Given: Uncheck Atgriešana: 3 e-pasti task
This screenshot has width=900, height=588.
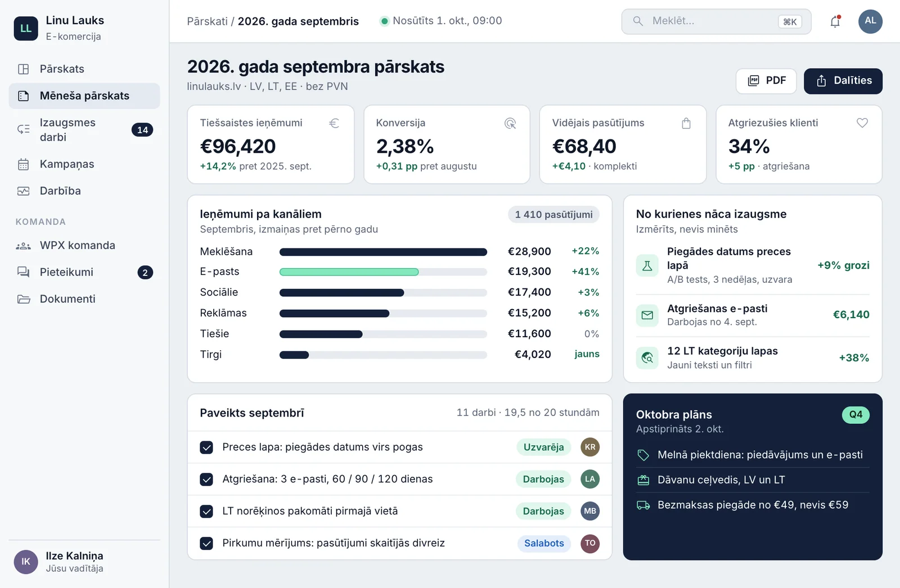Looking at the screenshot, I should 206,480.
